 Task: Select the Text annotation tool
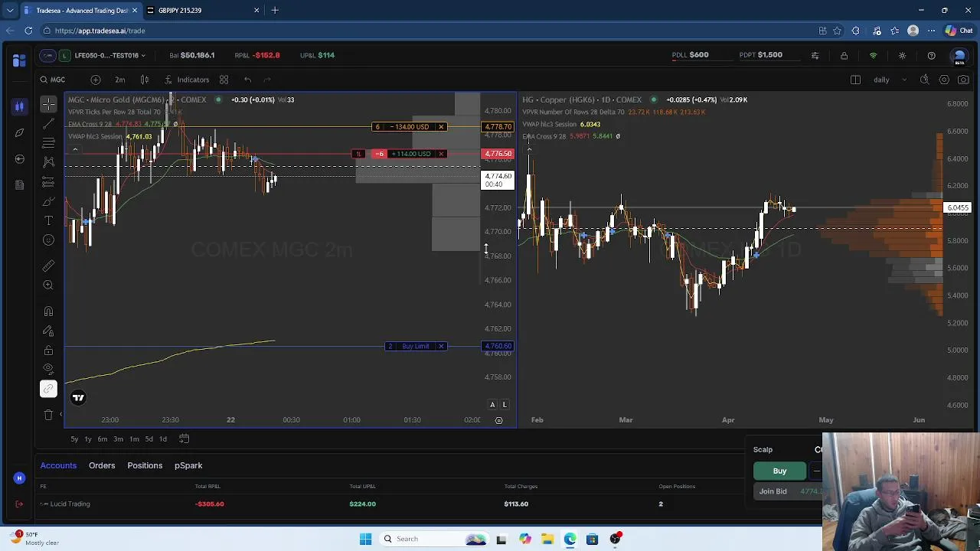coord(48,220)
